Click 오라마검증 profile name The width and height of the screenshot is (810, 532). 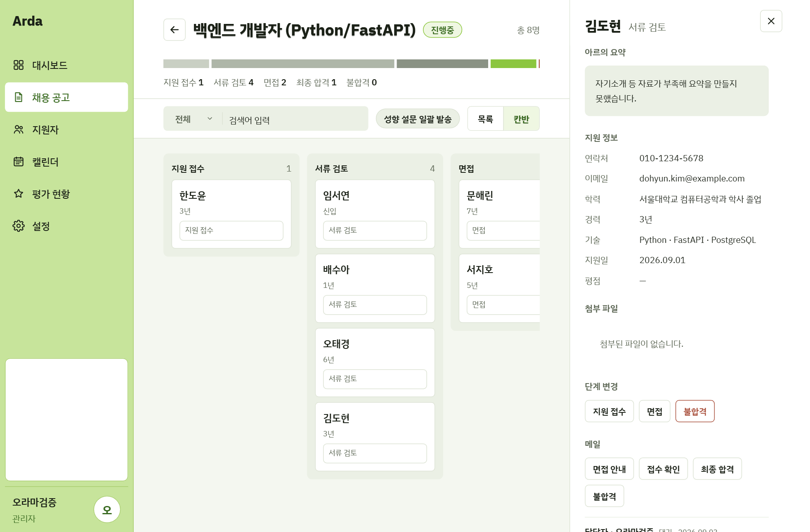(34, 502)
